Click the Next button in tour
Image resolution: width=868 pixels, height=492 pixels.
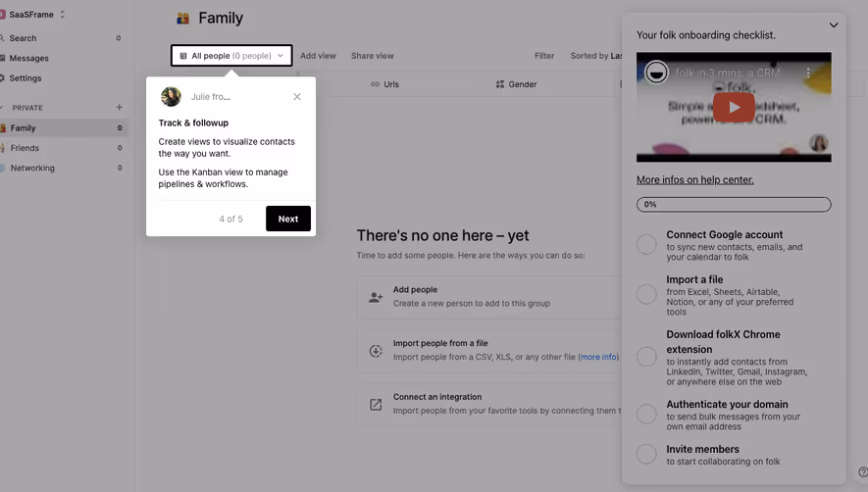pyautogui.click(x=287, y=219)
